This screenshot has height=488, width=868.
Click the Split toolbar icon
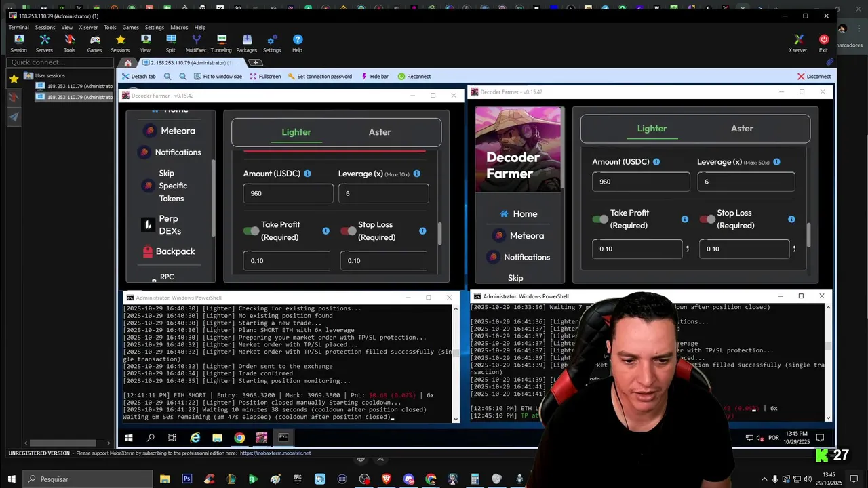click(x=170, y=43)
